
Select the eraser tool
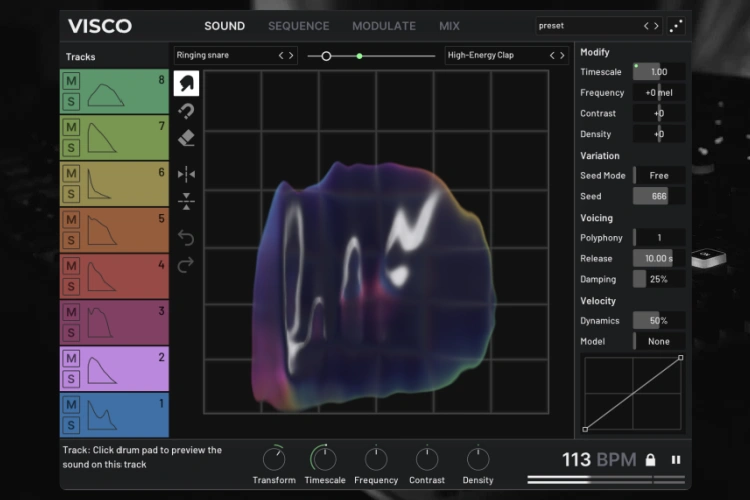pyautogui.click(x=186, y=139)
